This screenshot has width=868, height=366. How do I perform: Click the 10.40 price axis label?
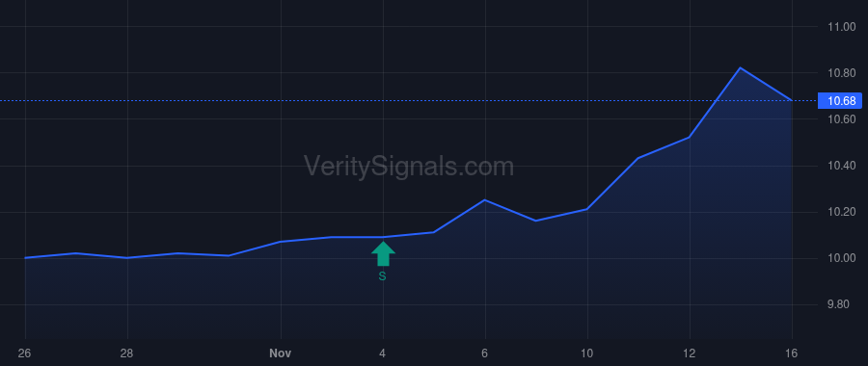click(841, 166)
